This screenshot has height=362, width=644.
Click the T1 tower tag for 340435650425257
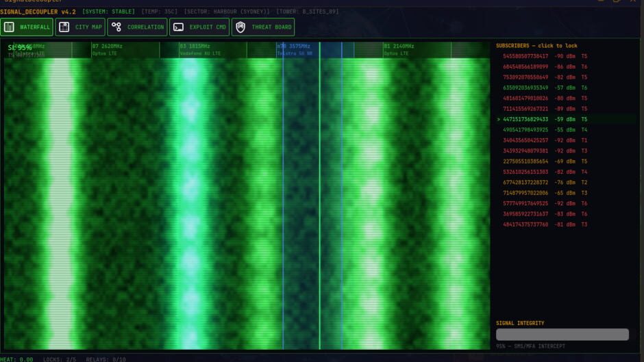click(584, 140)
